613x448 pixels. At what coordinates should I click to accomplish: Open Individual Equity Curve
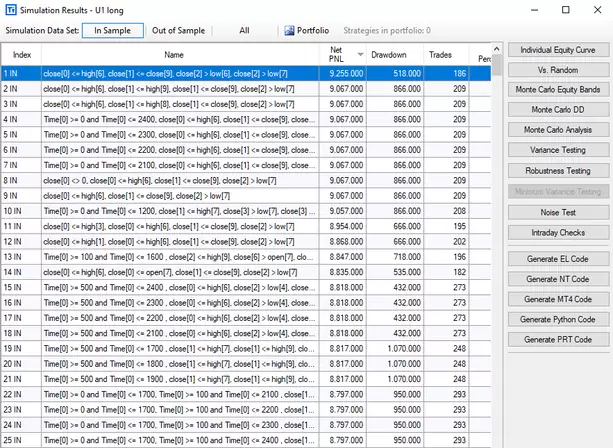[x=558, y=50]
